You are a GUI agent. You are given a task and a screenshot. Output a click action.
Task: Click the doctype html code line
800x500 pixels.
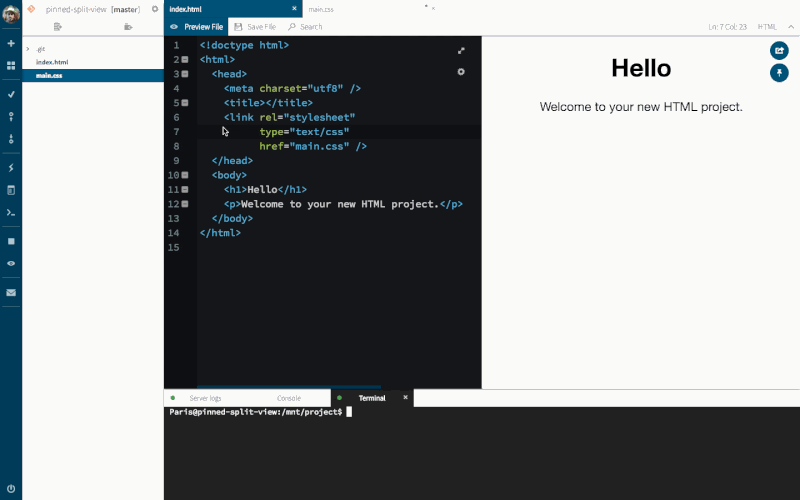pyautogui.click(x=244, y=45)
